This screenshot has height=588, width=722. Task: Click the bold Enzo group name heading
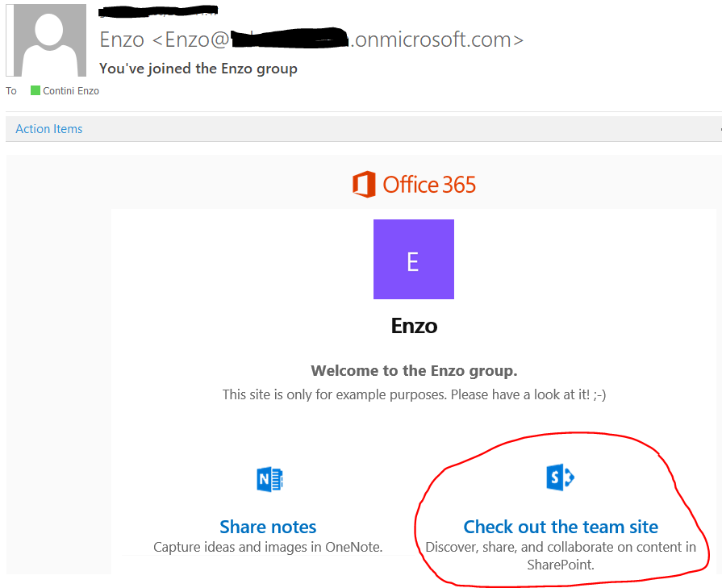point(414,326)
